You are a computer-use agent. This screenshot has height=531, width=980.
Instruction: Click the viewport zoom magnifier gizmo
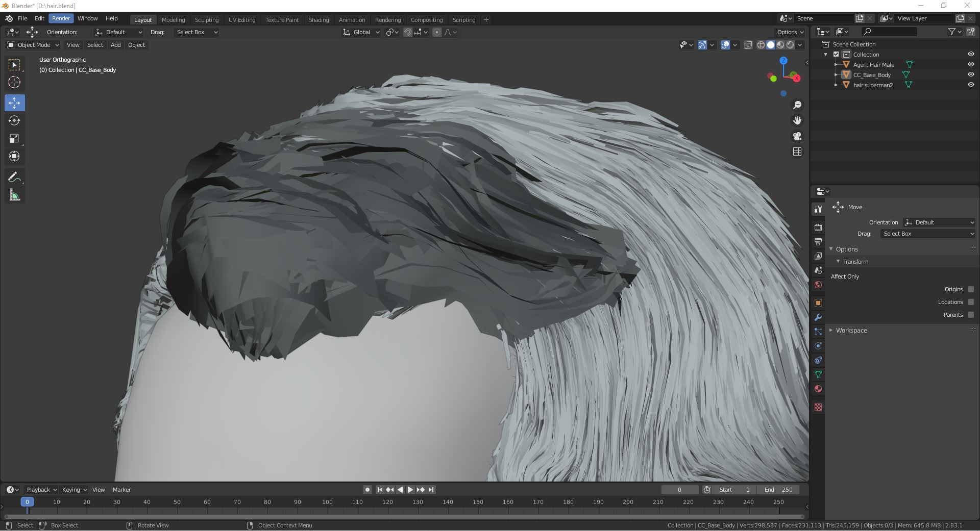tap(797, 105)
